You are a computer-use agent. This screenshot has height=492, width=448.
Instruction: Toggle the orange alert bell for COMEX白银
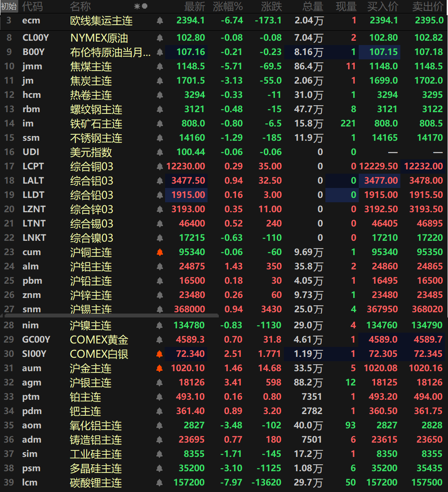[x=159, y=354]
